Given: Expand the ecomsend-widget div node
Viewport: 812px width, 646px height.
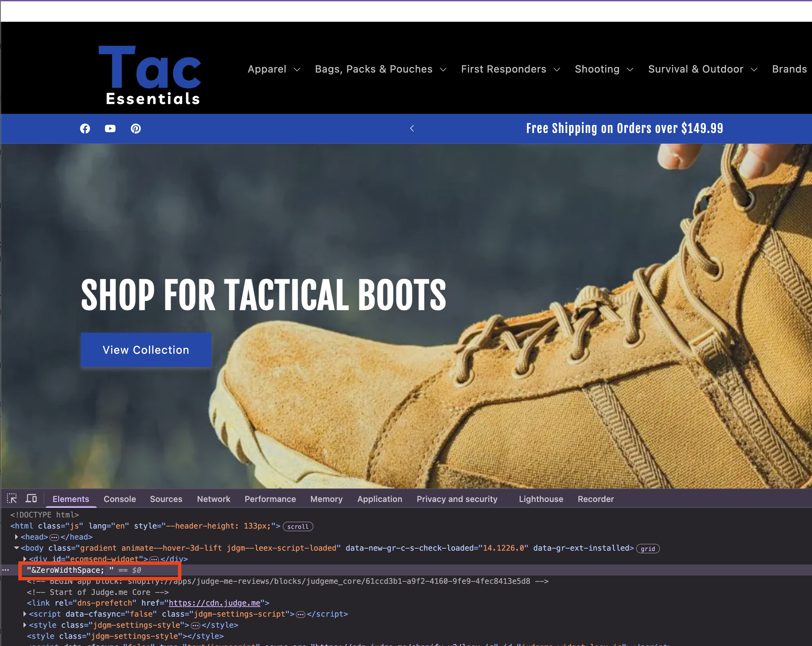Looking at the screenshot, I should click(x=25, y=559).
